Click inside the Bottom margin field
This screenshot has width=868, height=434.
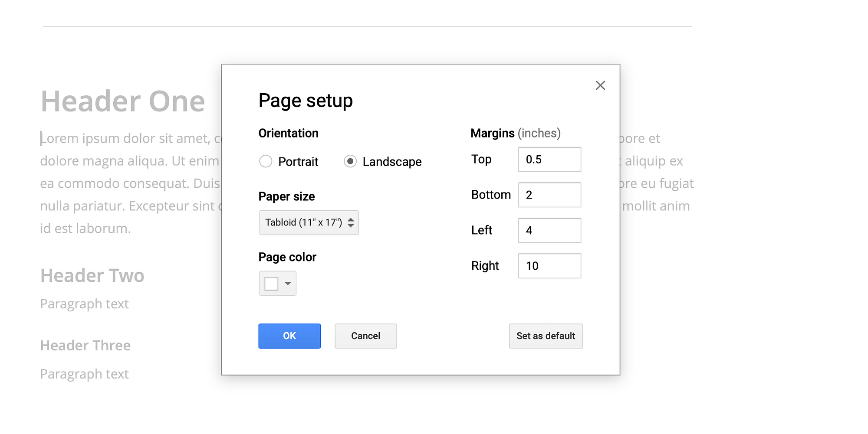tap(549, 195)
